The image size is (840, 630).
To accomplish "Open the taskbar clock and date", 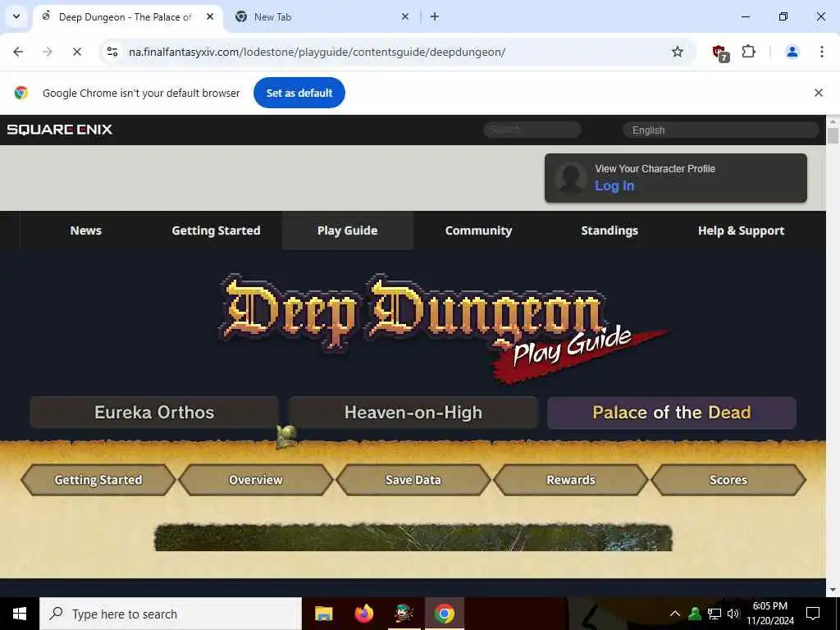I will click(x=770, y=614).
